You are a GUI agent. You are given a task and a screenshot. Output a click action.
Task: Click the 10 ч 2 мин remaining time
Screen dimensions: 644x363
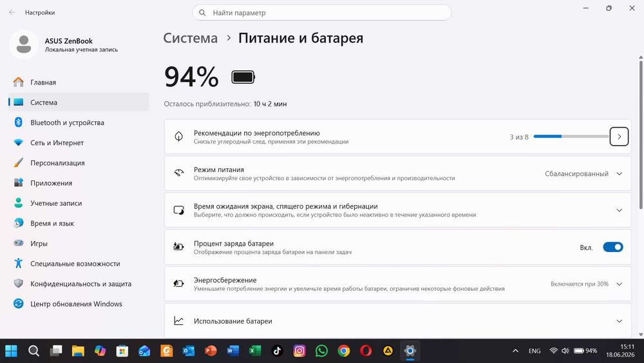[x=270, y=104]
